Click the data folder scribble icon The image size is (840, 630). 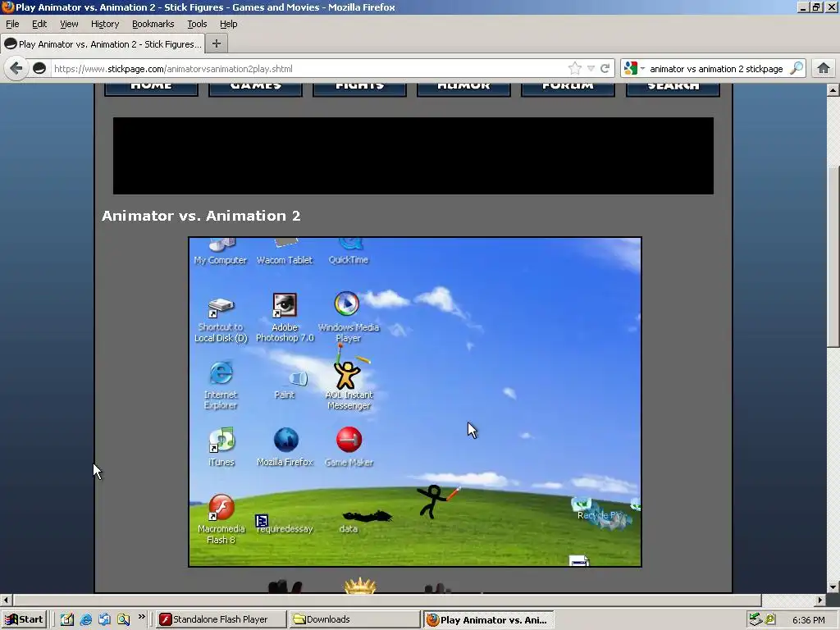[367, 517]
